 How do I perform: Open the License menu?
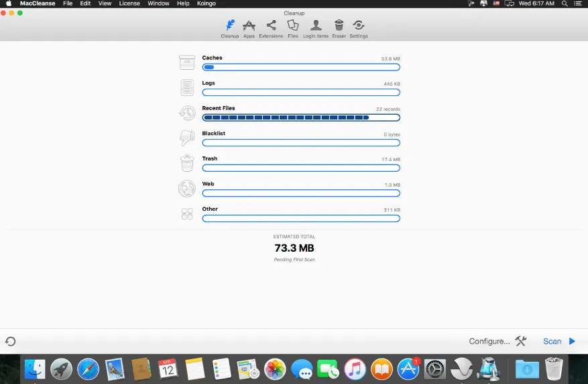coord(129,3)
